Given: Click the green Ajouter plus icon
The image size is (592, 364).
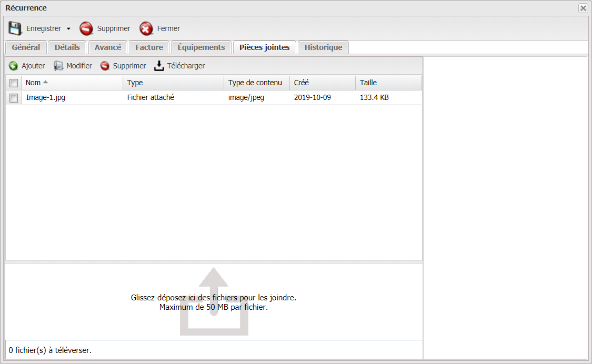Looking at the screenshot, I should (14, 66).
